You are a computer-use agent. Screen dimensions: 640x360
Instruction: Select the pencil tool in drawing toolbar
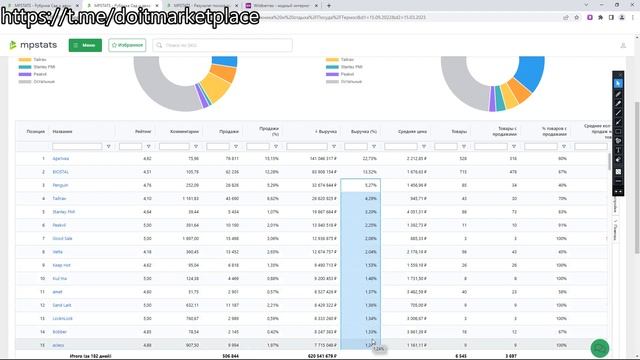618,94
